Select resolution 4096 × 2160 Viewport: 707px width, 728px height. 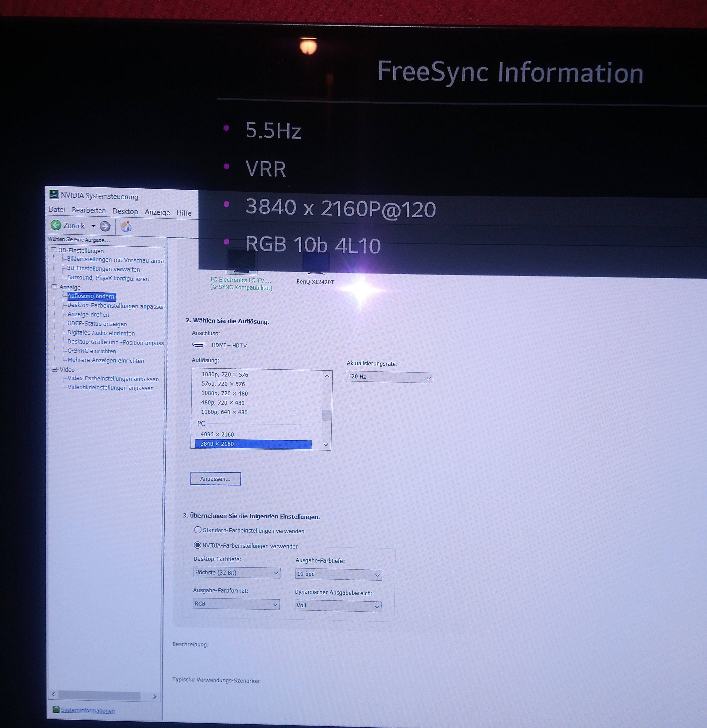pyautogui.click(x=217, y=434)
